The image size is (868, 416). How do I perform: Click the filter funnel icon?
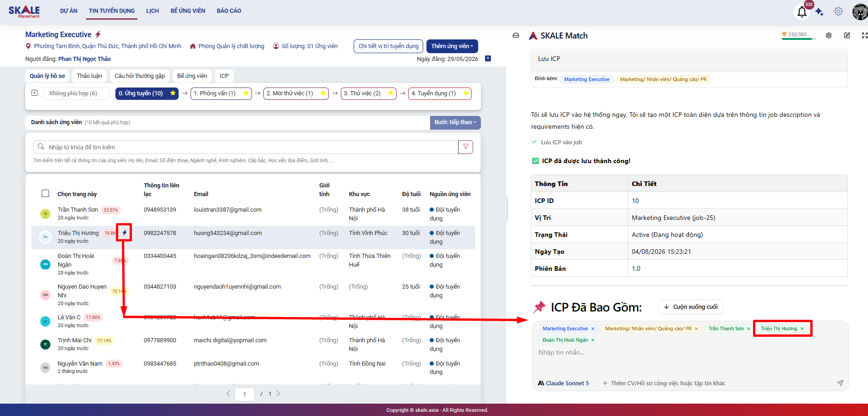pyautogui.click(x=465, y=147)
